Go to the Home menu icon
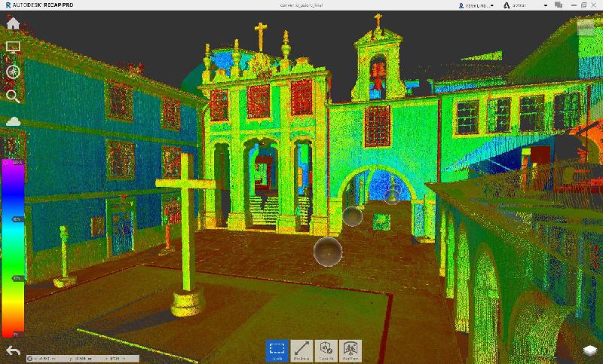The image size is (603, 364). 13,23
